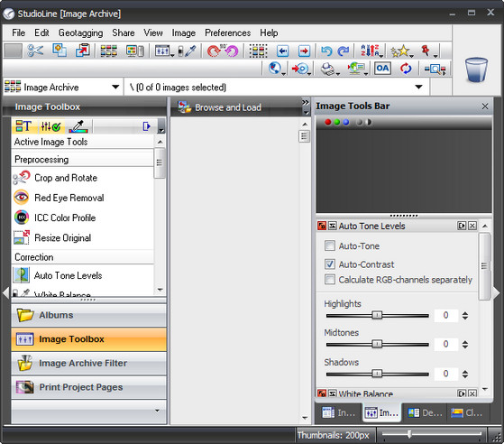Collapse the Auto Tone Levels panel
This screenshot has width=504, height=444.
point(333,226)
